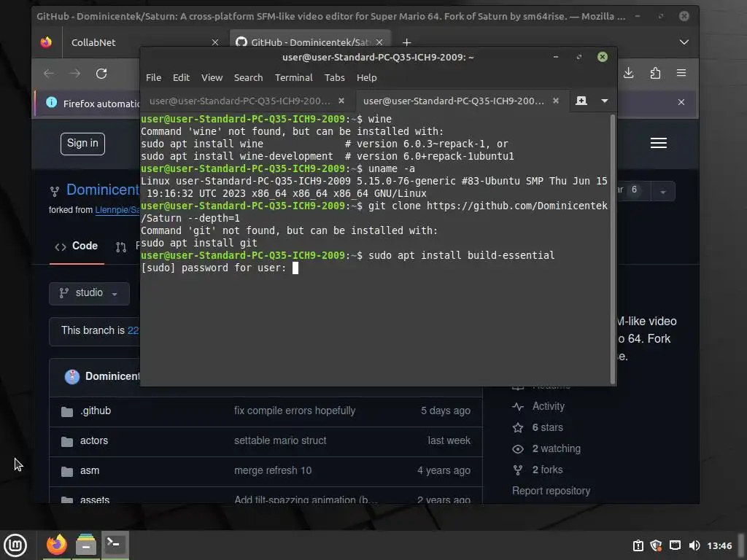Open the network tray icon
Image resolution: width=747 pixels, height=560 pixels.
pos(675,545)
